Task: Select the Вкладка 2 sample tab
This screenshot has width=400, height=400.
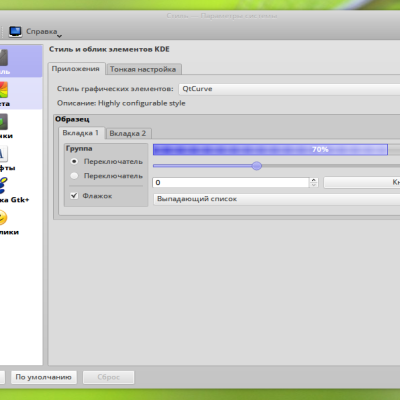Action: [128, 133]
